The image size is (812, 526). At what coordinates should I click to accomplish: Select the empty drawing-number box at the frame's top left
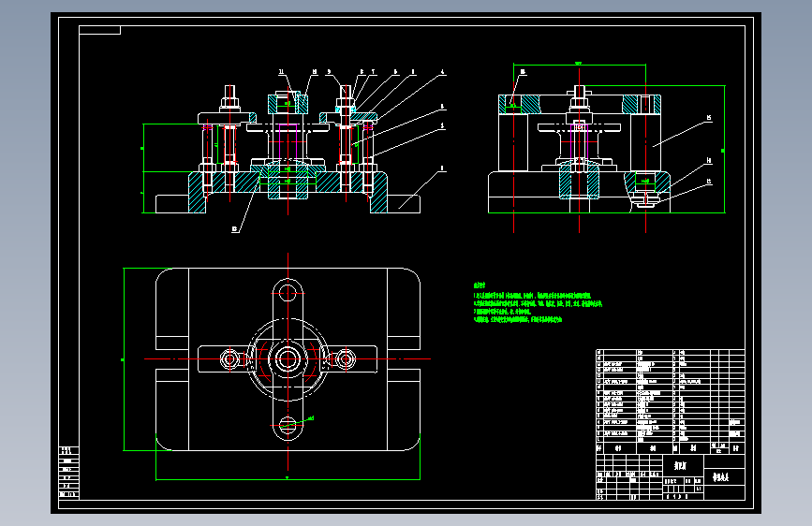99,30
